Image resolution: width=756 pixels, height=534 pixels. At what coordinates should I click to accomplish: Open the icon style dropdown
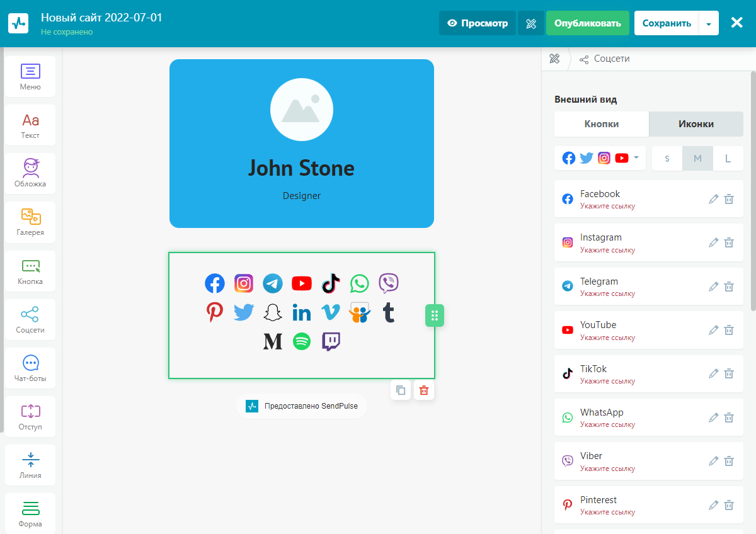coord(600,158)
